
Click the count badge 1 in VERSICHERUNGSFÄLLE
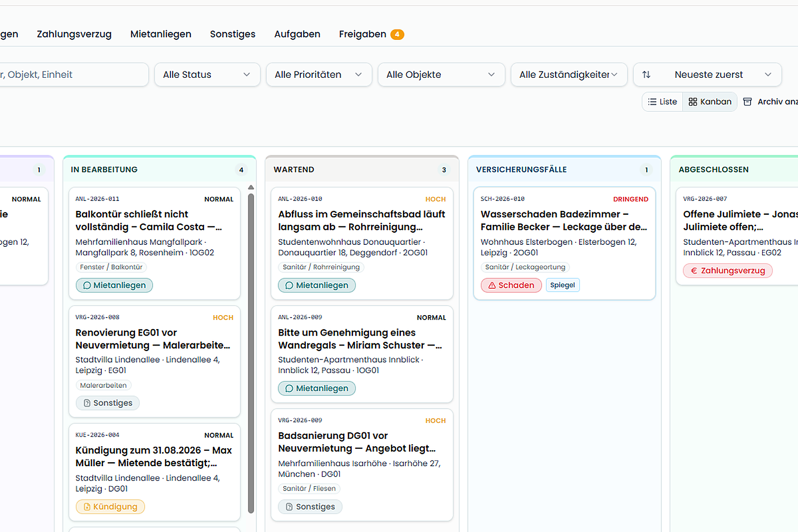[x=646, y=170]
